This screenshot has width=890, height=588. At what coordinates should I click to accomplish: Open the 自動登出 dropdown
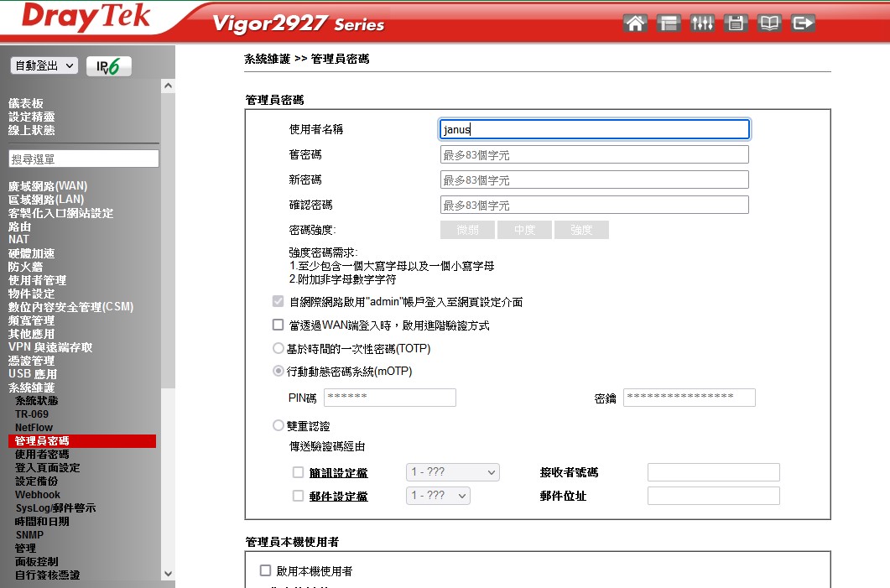click(44, 65)
